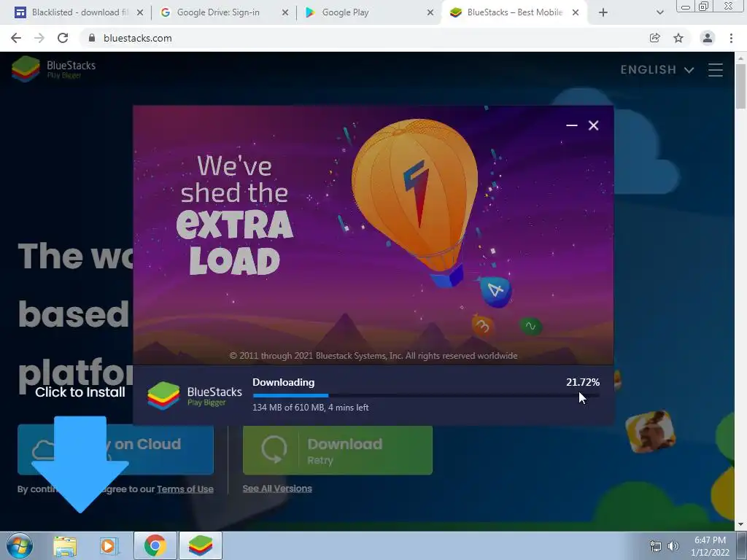Close the Google Drive Sign-in tab
747x560 pixels.
(x=285, y=13)
